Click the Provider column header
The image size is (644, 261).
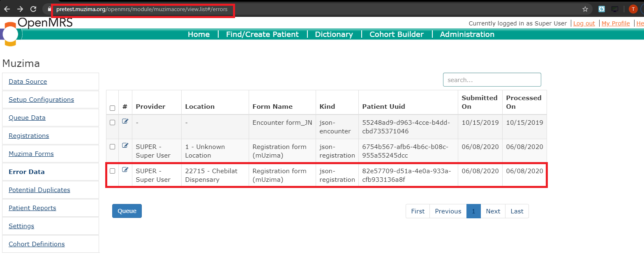click(150, 107)
